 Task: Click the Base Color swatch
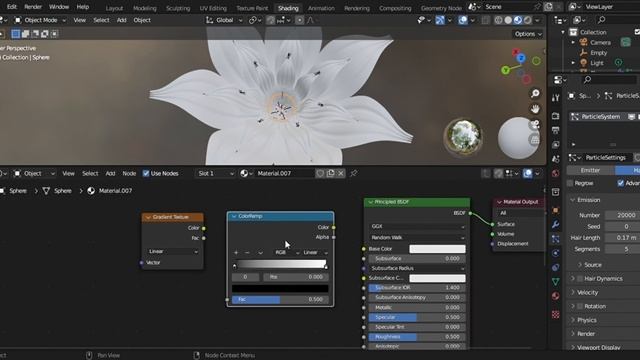pos(437,249)
